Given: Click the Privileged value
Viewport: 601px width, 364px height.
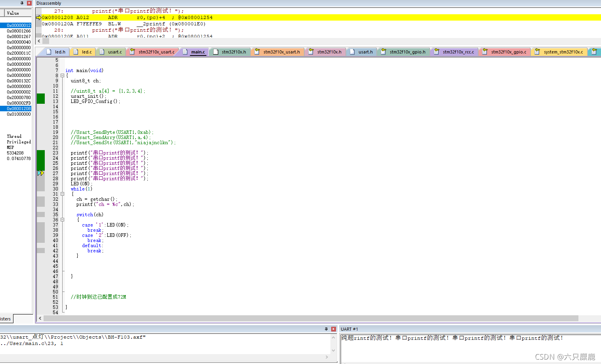Looking at the screenshot, I should click(x=19, y=142).
